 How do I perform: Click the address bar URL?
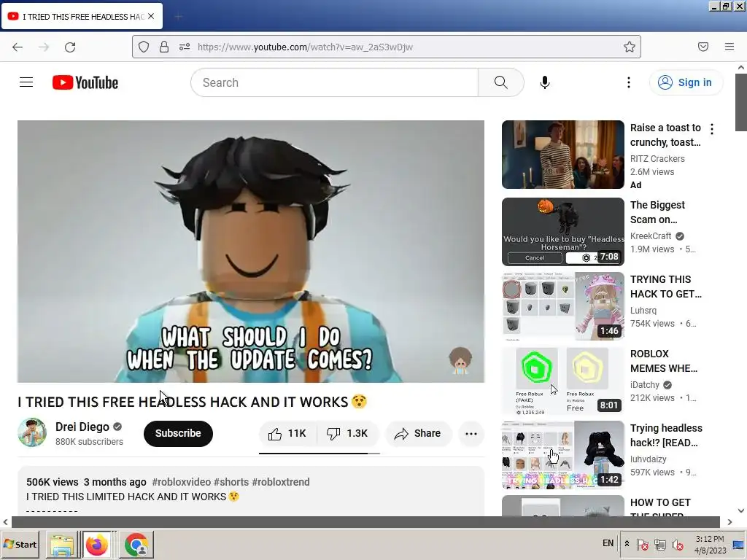click(305, 47)
